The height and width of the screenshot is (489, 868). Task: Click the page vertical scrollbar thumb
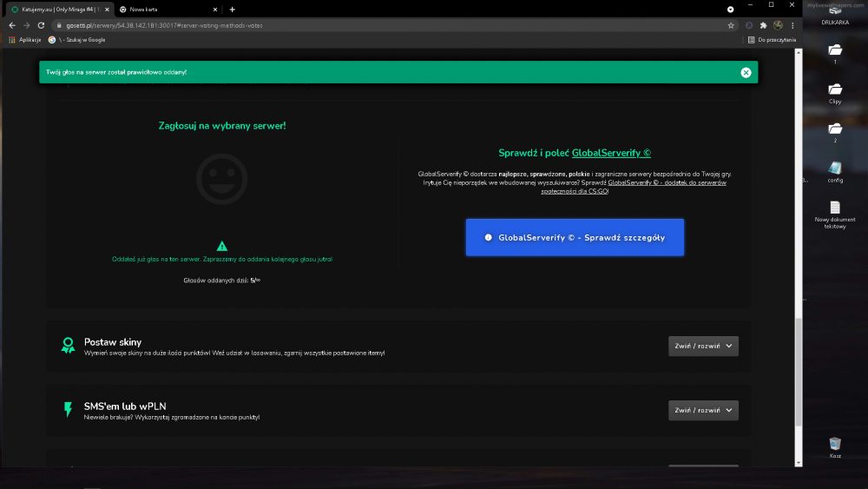click(x=799, y=372)
